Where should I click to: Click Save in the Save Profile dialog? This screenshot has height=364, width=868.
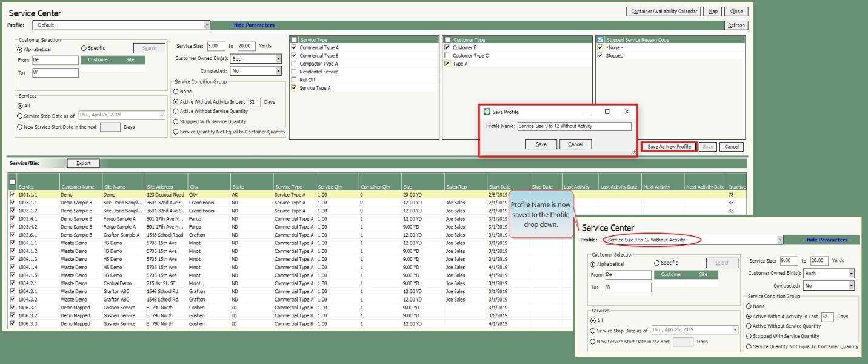(x=541, y=144)
